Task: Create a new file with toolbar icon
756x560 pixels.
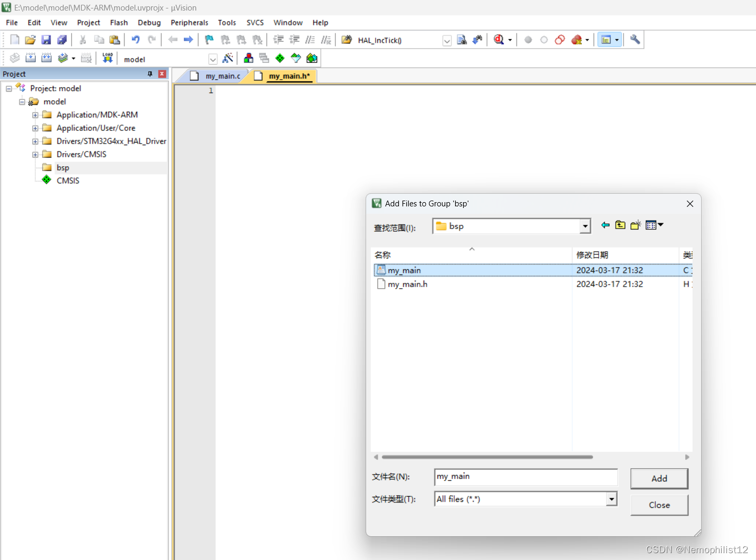Action: tap(15, 40)
